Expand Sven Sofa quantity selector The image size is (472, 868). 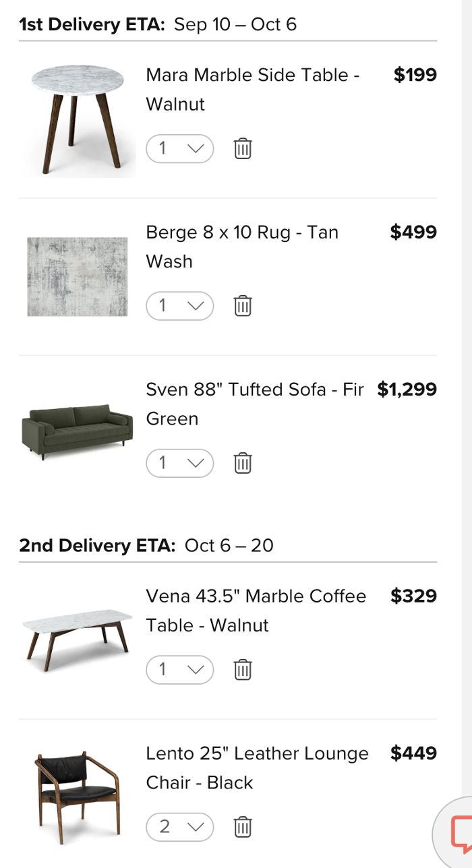point(179,463)
